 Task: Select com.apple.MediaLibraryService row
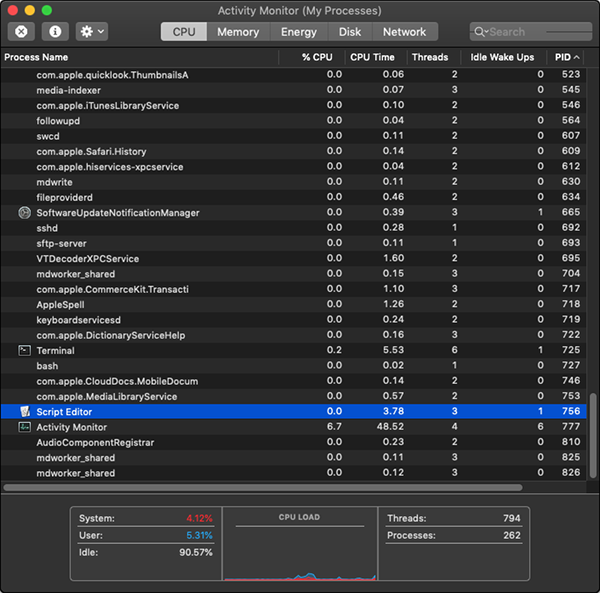click(293, 396)
